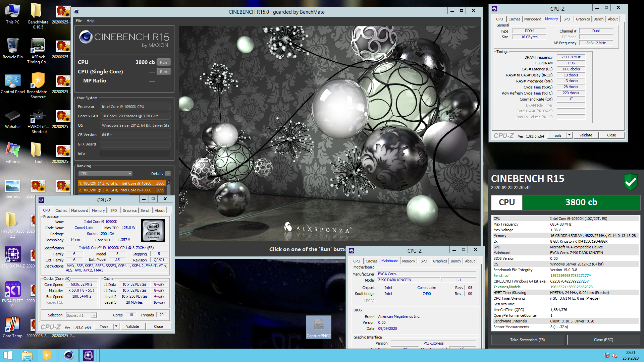This screenshot has height=362, width=644.
Task: Click the Intel Core i9 logo in CPU-Z
Action: click(x=153, y=231)
